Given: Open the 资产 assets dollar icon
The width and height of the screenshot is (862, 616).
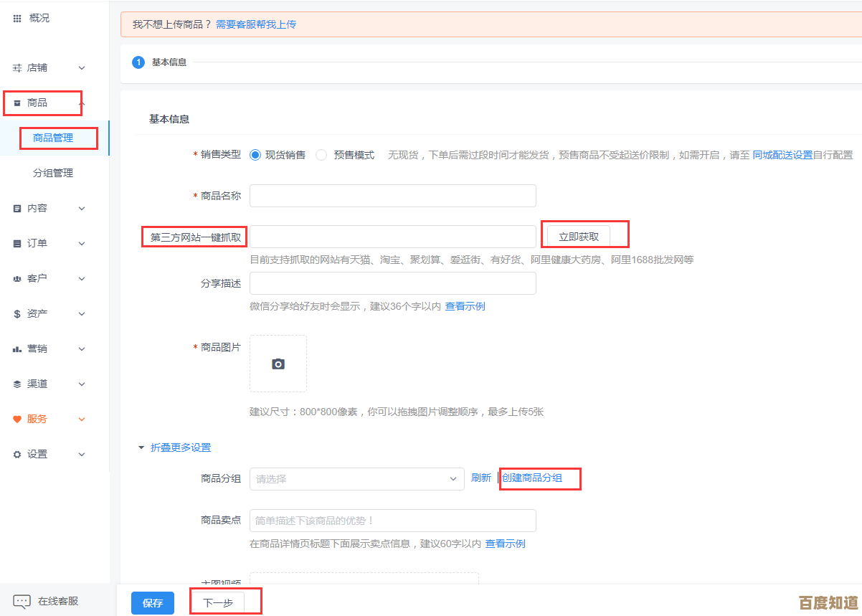Looking at the screenshot, I should 17,313.
